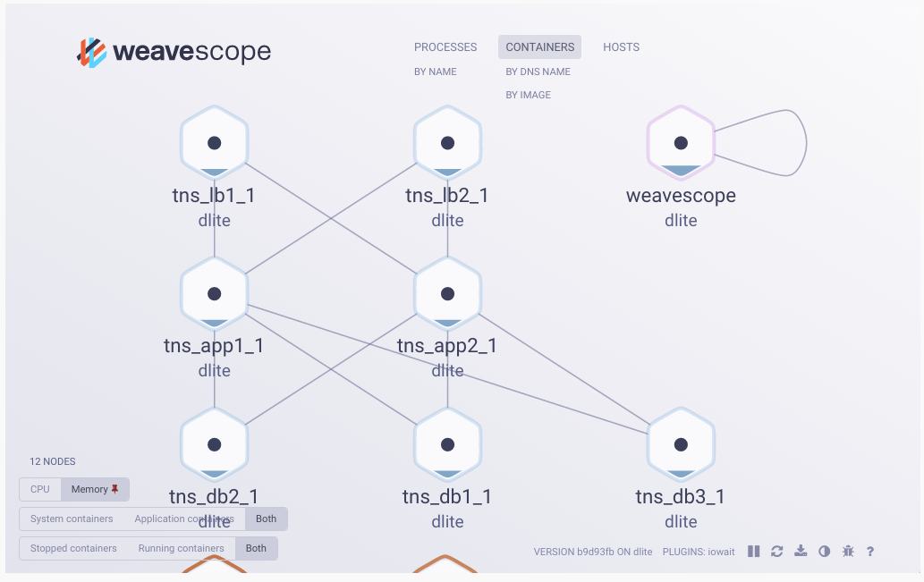Click the tns_app1_1 node label
Viewport: 924px width, 582px height.
click(x=214, y=346)
